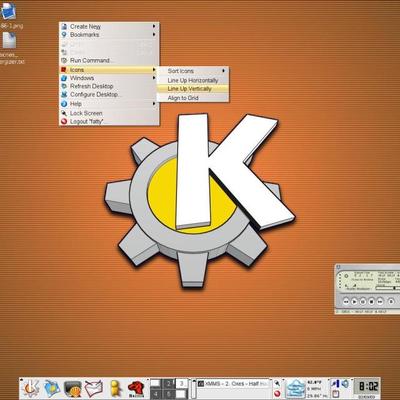Open the Create New submenu

[109, 26]
